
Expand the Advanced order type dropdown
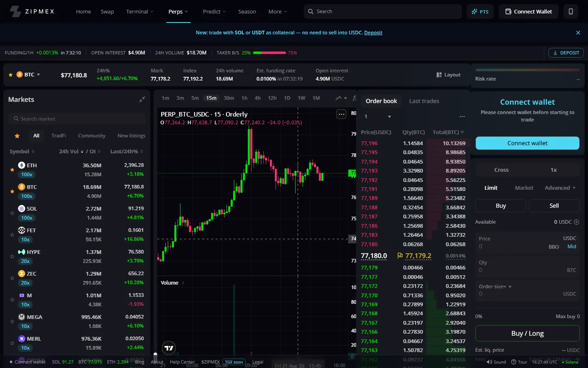tap(560, 188)
